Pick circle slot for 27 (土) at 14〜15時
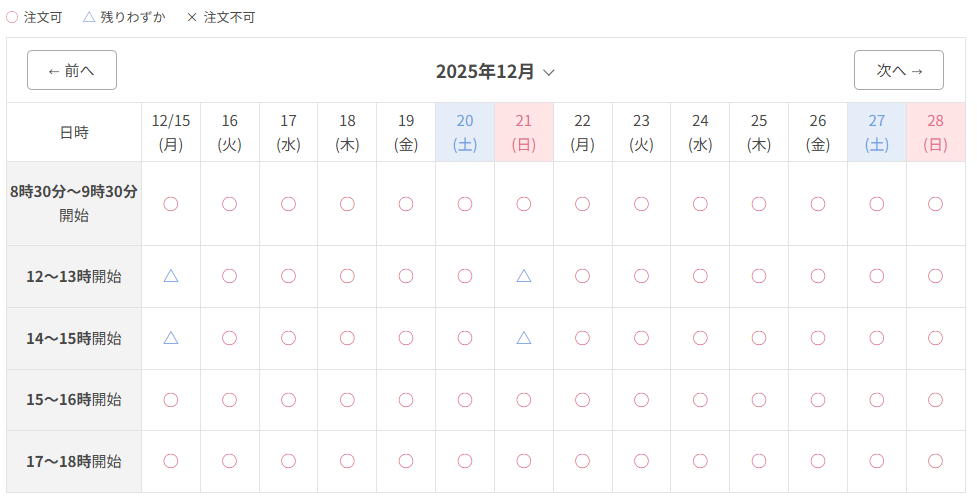This screenshot has width=977, height=503. [877, 337]
